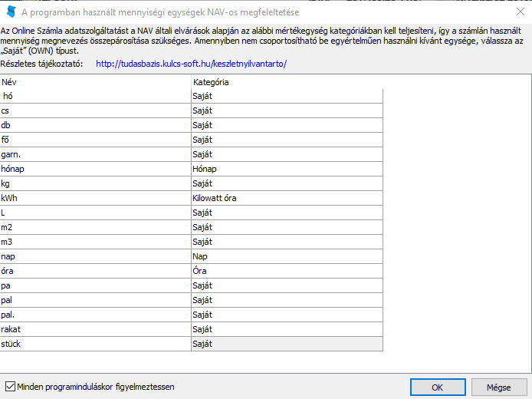The width and height of the screenshot is (532, 399).
Task: Select the category cell for nap
Action: coord(286,256)
